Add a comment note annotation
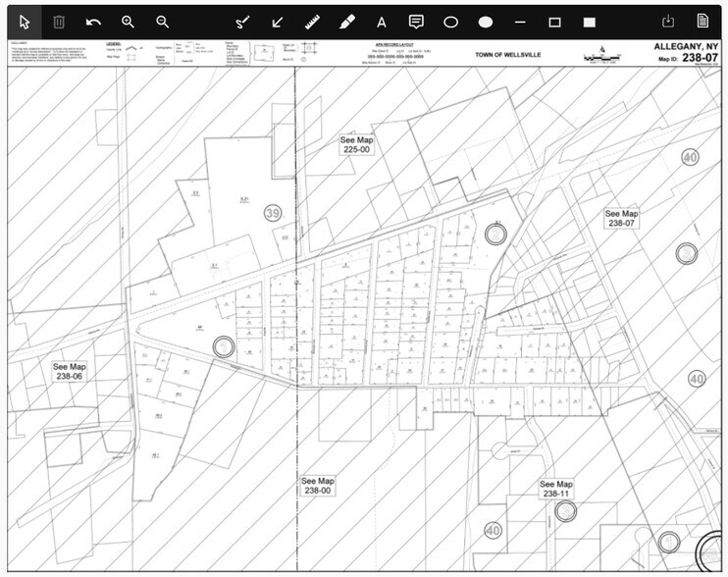The height and width of the screenshot is (577, 728). tap(416, 22)
